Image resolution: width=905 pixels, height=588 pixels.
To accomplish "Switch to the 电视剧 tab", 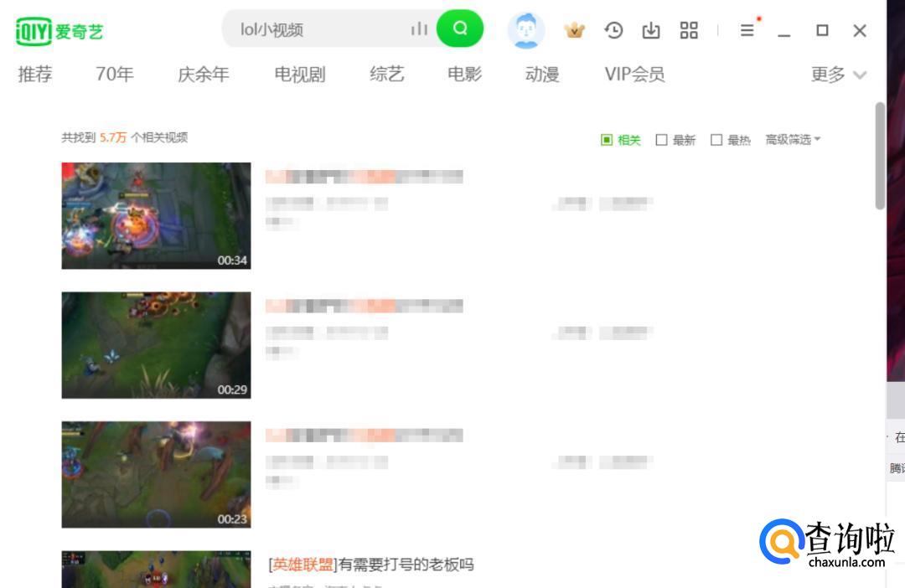I will point(299,75).
